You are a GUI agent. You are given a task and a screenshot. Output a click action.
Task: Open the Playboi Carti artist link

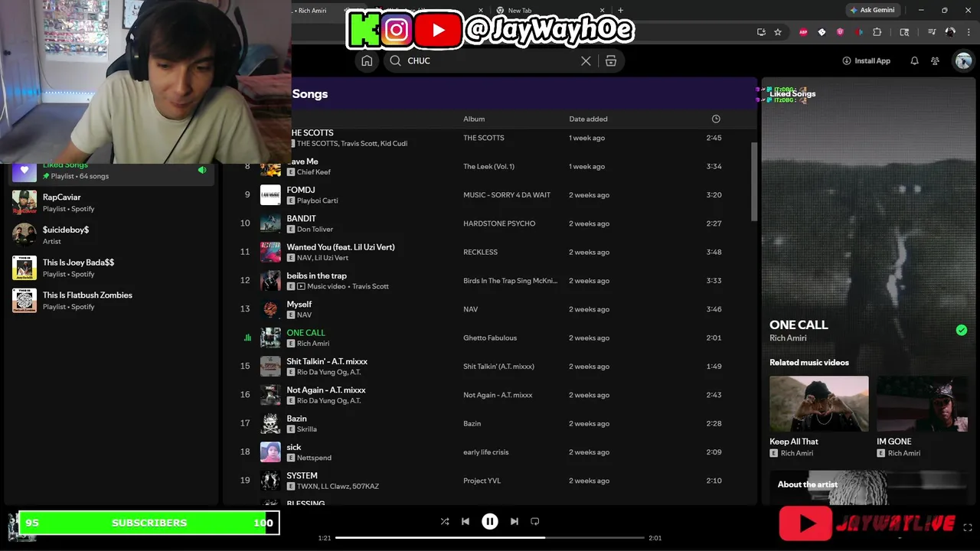[x=318, y=201]
